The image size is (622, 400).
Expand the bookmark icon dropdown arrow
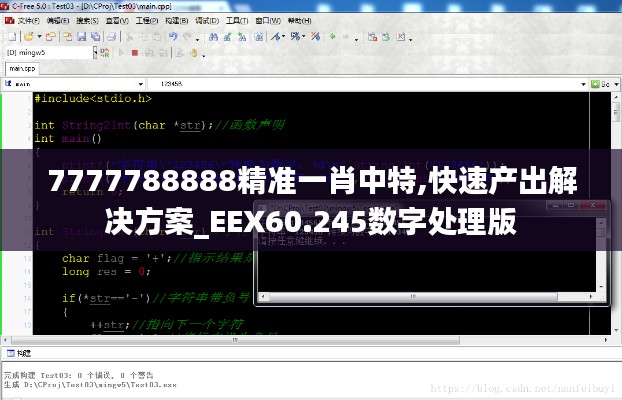[284, 37]
